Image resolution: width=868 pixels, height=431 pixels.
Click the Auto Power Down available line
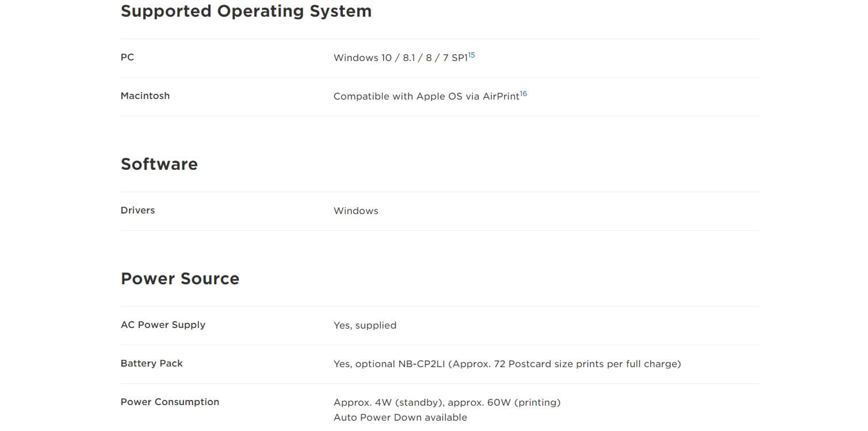[x=400, y=418]
